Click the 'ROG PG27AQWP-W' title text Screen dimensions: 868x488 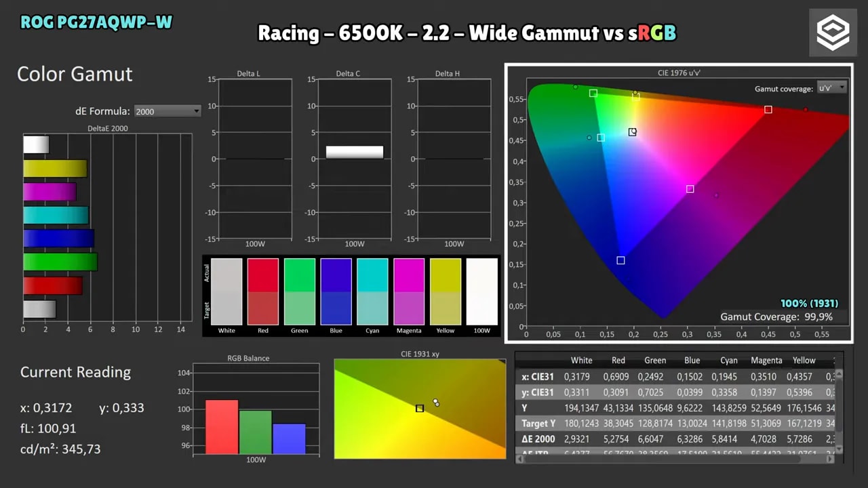(x=96, y=22)
